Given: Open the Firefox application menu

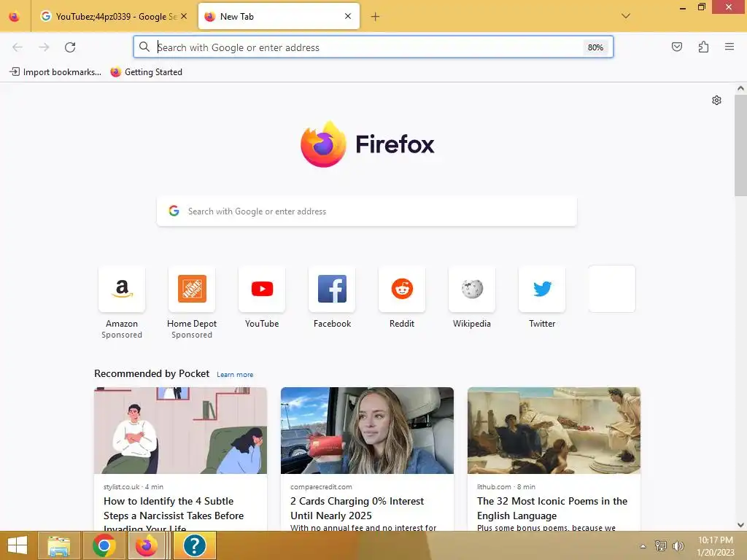Looking at the screenshot, I should click(x=729, y=47).
